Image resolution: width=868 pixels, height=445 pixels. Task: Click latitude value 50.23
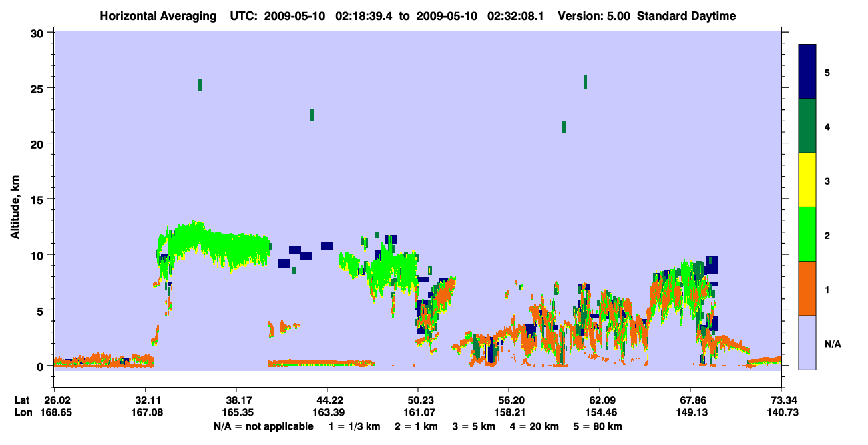coord(420,400)
